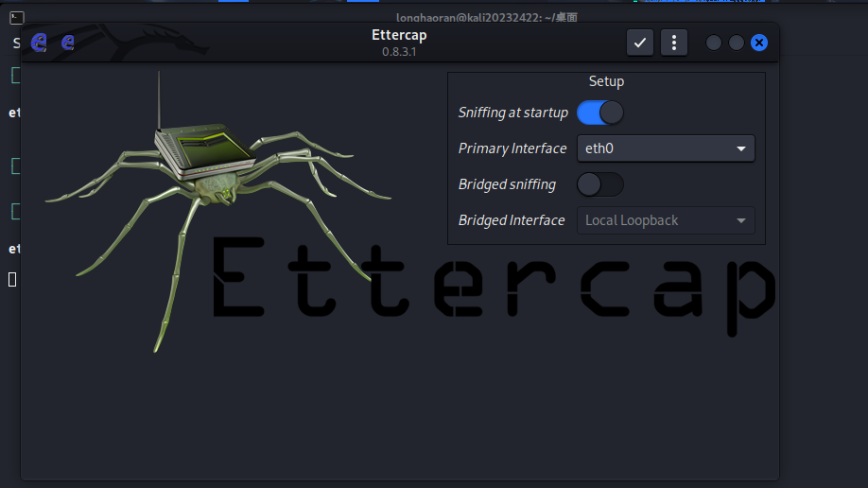Click the second Ettercap 'e' icon in header
This screenshot has width=868, height=488.
pyautogui.click(x=67, y=43)
